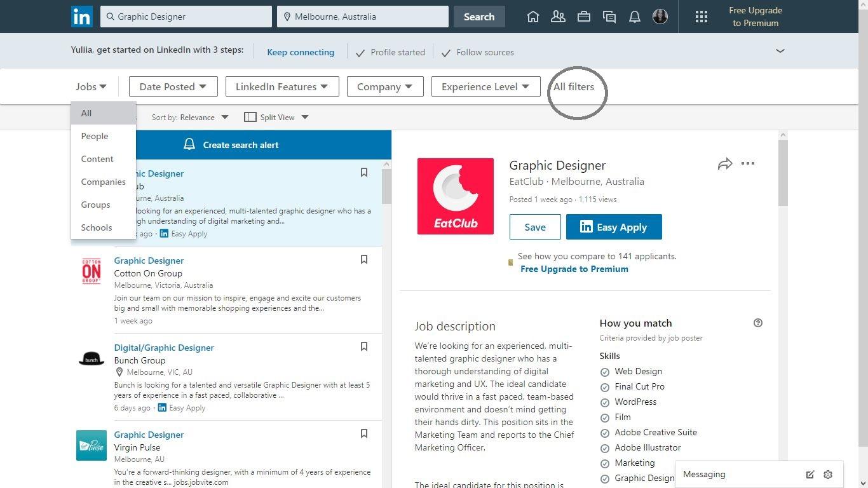Open the Home icon in navbar
Image resolution: width=868 pixels, height=488 pixels.
click(x=533, y=17)
